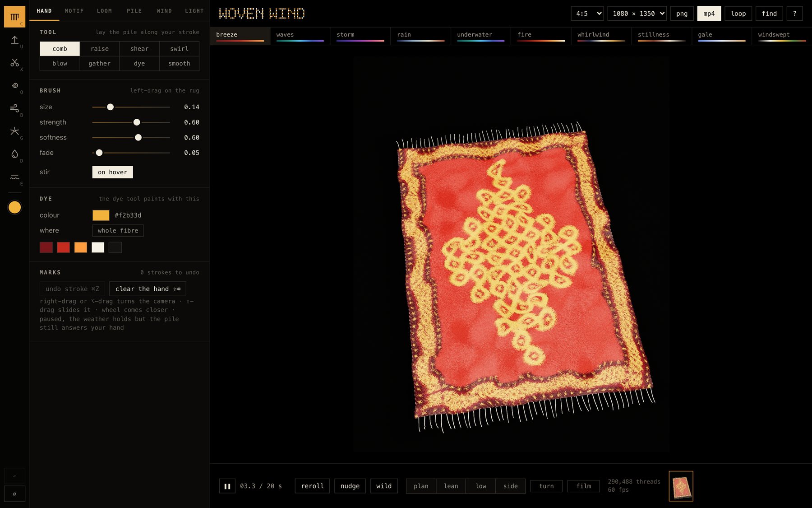The height and width of the screenshot is (508, 812).
Task: Select the blow wind icon
Action: coord(14,108)
